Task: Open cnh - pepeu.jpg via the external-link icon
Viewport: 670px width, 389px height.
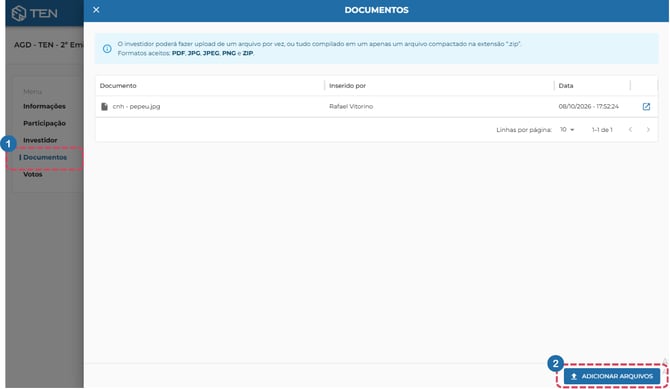Action: 646,106
